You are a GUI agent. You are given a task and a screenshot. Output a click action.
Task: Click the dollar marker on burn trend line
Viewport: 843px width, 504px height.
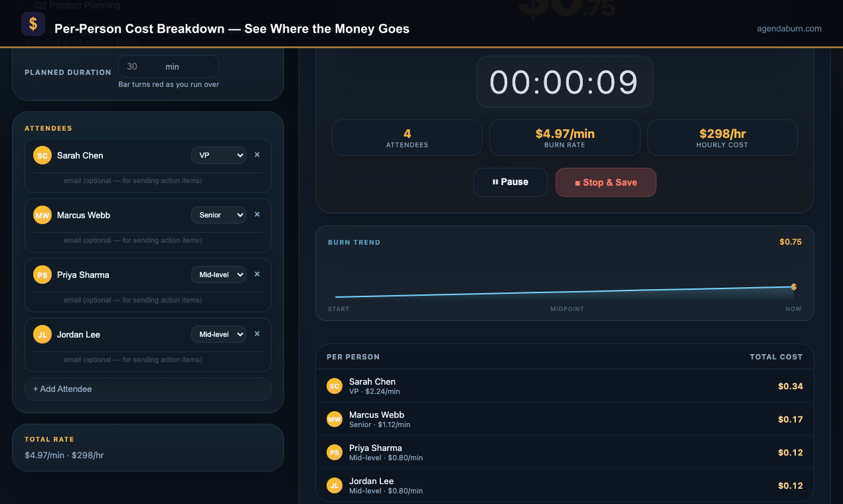[x=793, y=287]
